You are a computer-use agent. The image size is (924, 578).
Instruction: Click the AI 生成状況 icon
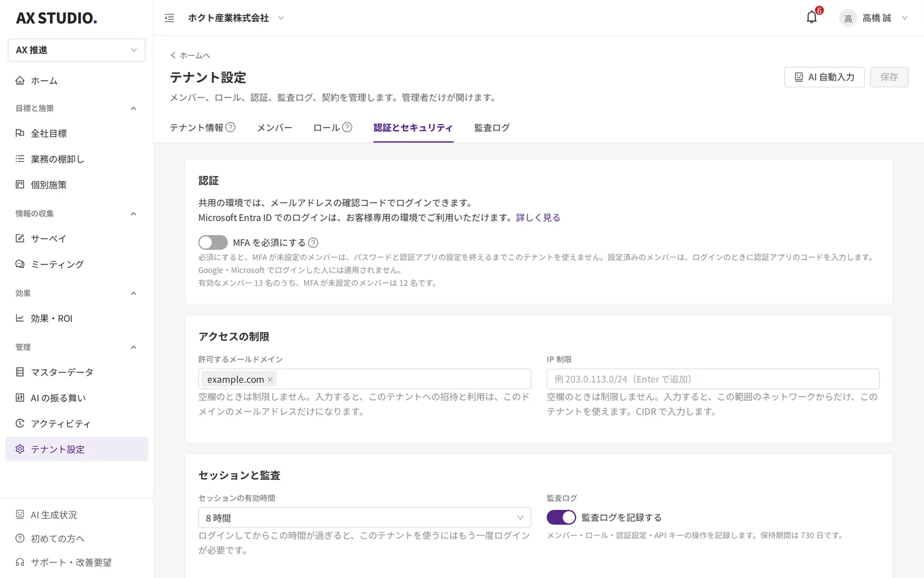(20, 514)
